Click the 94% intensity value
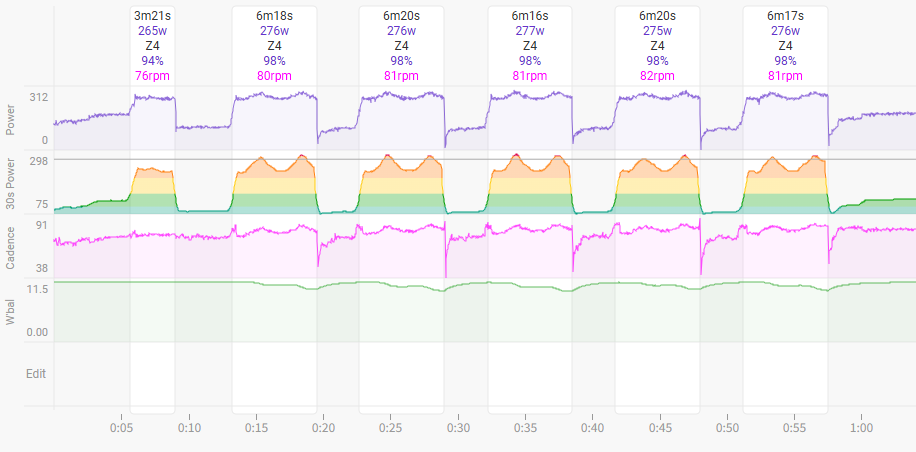This screenshot has height=452, width=916. pyautogui.click(x=152, y=61)
